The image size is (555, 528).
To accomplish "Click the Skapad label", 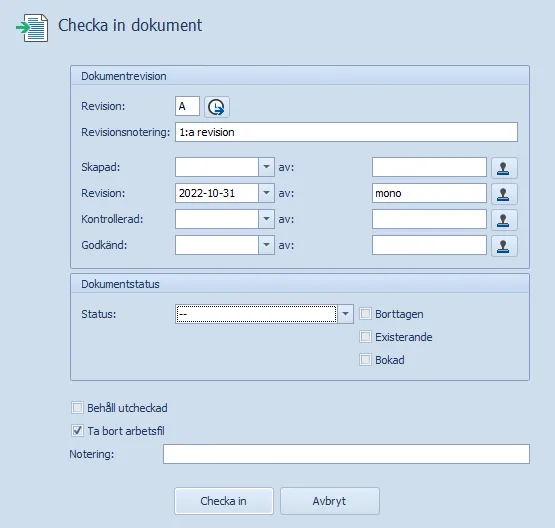I will click(101, 167).
